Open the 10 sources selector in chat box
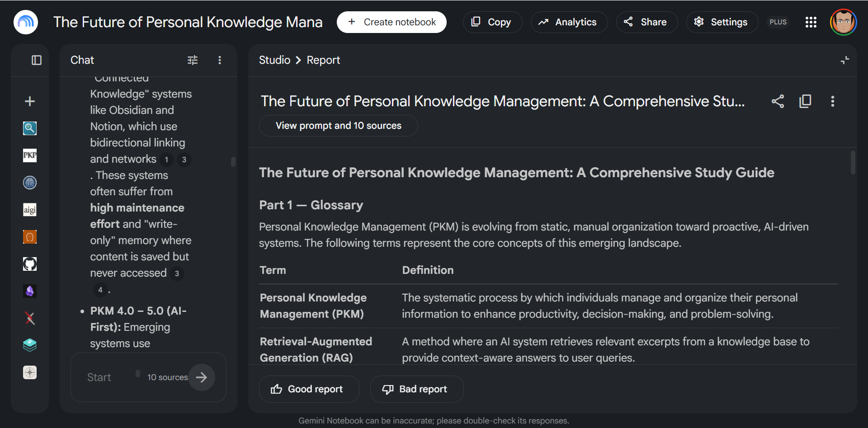The width and height of the screenshot is (868, 428). 167,377
